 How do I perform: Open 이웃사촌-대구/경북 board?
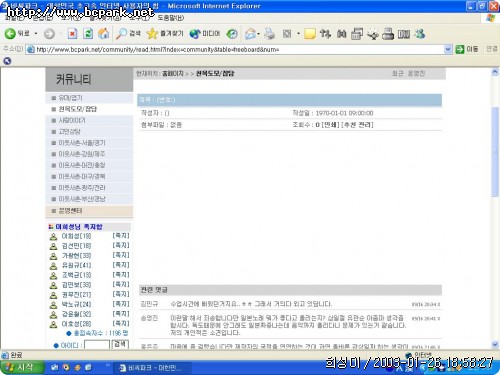[x=82, y=177]
